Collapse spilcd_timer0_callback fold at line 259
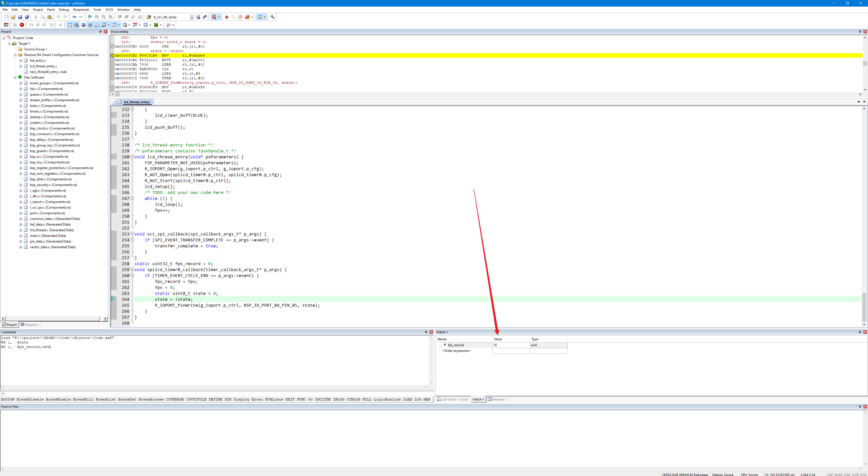This screenshot has width=868, height=476. pos(132,269)
